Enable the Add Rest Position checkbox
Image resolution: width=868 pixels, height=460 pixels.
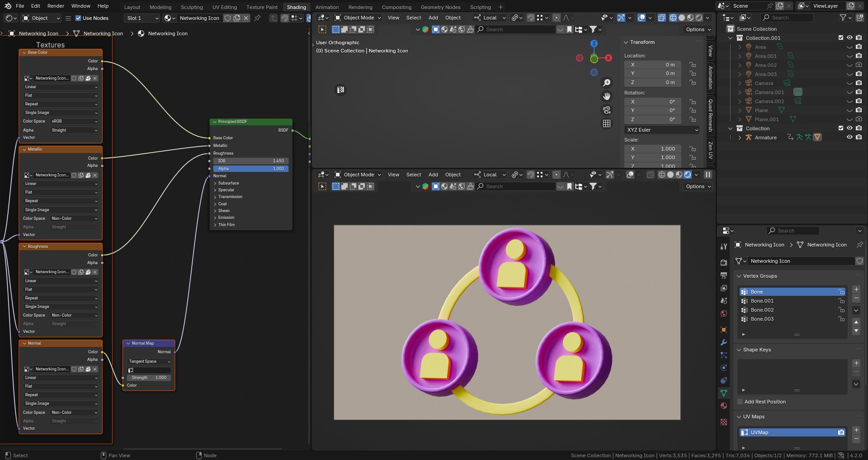coord(740,402)
